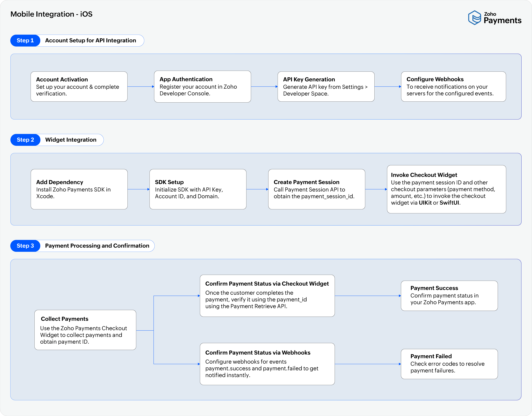Select the App Authentication box
The image size is (532, 416).
[x=202, y=86]
